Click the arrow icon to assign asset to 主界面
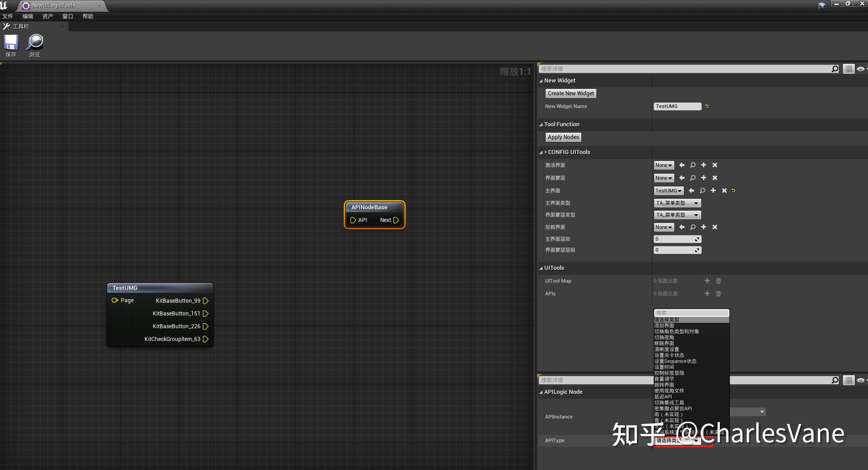The width and height of the screenshot is (868, 470). [x=692, y=191]
